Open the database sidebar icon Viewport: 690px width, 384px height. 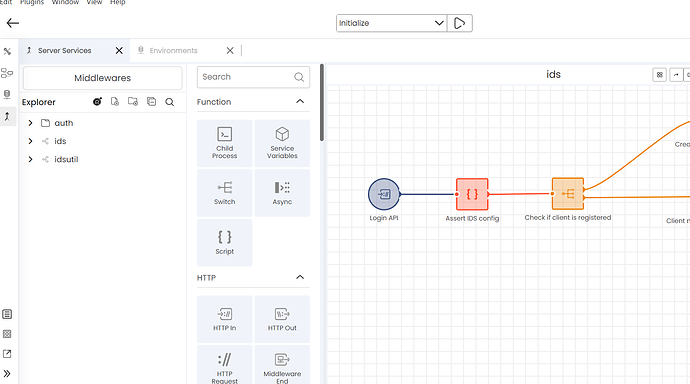[7, 94]
